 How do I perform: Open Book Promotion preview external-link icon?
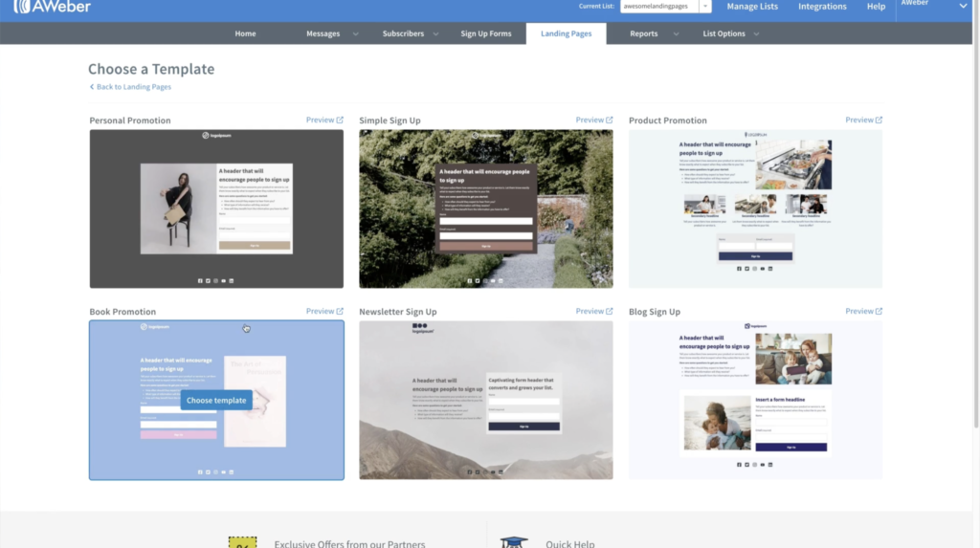pos(340,311)
